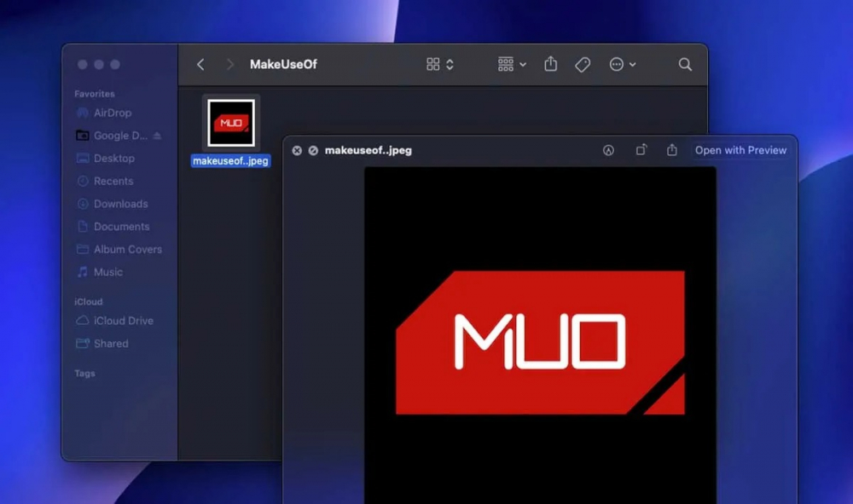
Task: Eject the Google Drive volume
Action: point(157,136)
